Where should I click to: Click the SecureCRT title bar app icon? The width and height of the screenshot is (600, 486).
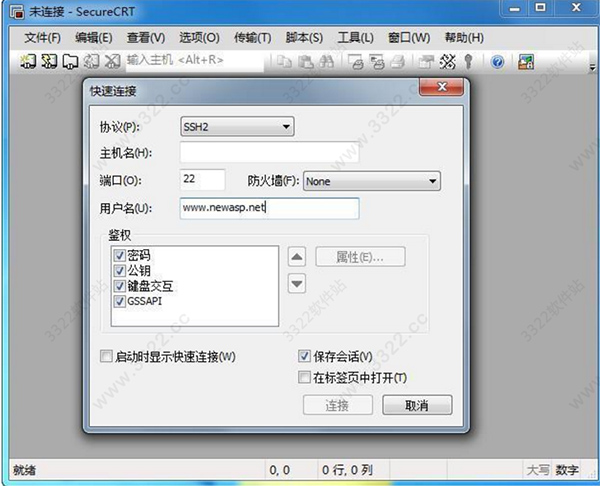click(x=17, y=12)
